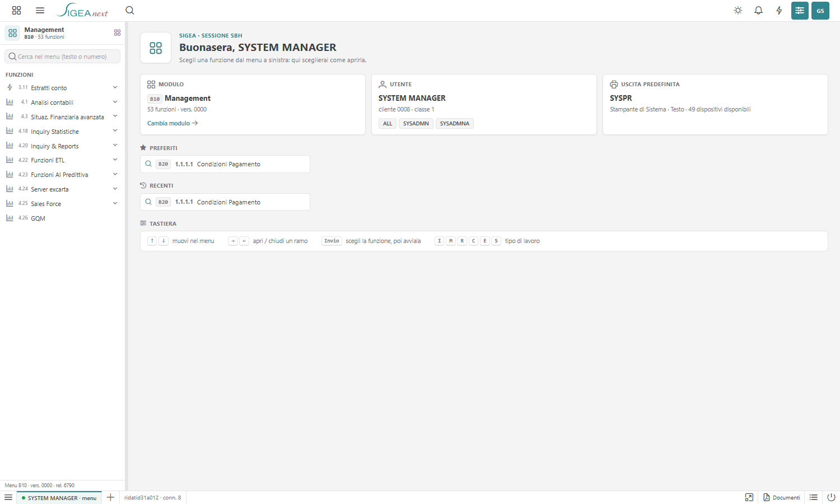Open the notifications bell

pos(759,11)
